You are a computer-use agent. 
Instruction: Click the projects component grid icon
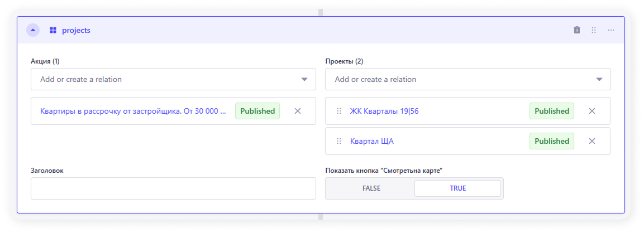click(x=53, y=30)
